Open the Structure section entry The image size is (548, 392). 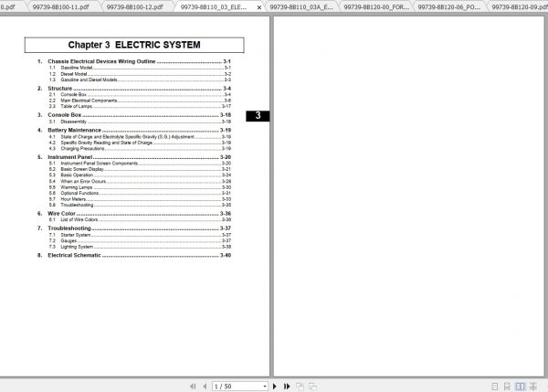[134, 89]
